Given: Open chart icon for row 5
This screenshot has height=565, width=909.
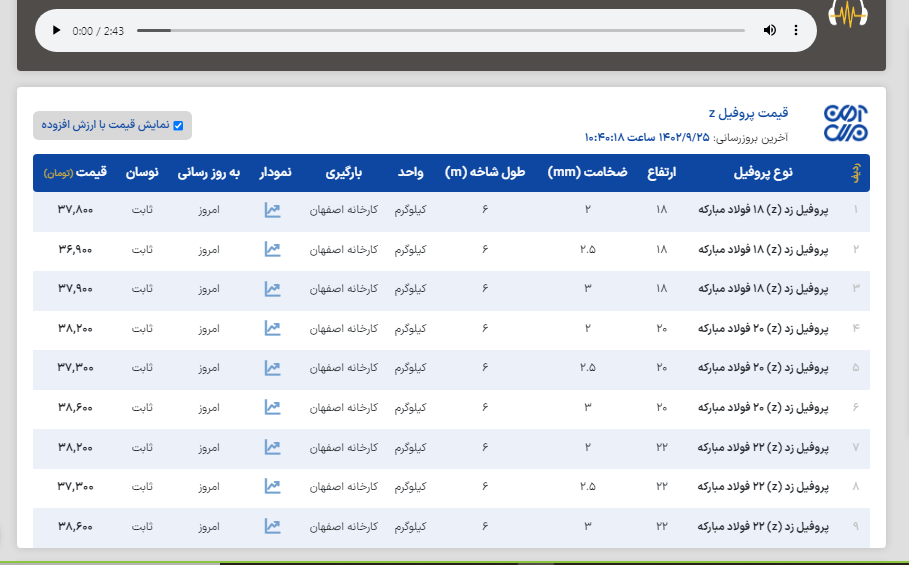Looking at the screenshot, I should tap(272, 368).
